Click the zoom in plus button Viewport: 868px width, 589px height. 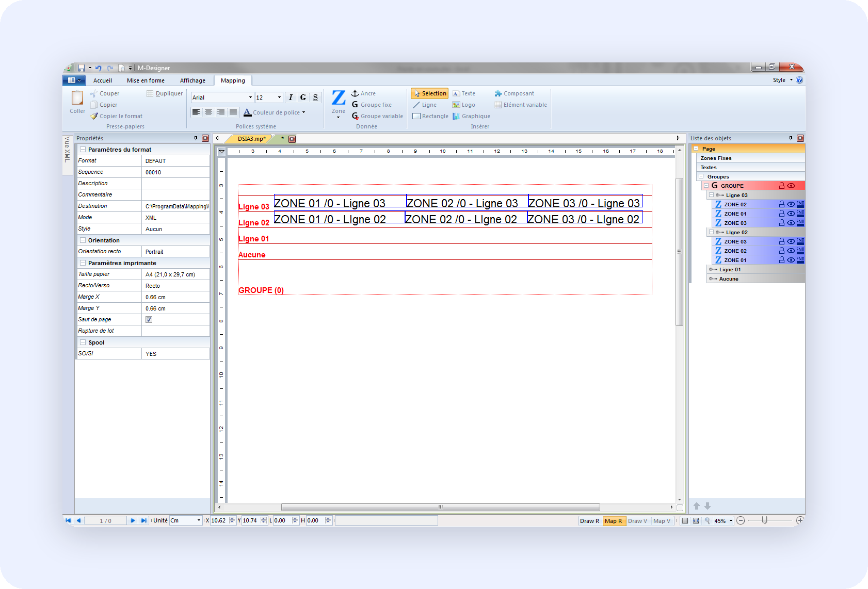800,520
